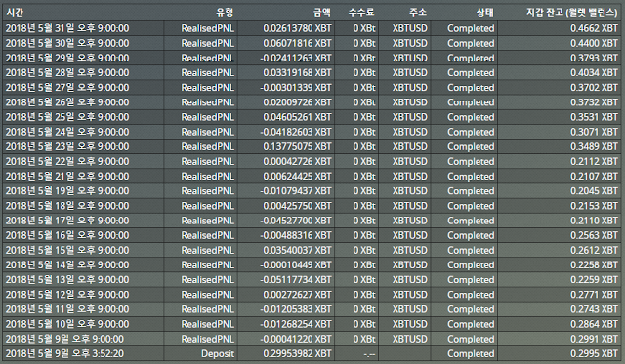The height and width of the screenshot is (364, 625).
Task: Click amount 0.06071816 XBT
Action: coord(297,43)
